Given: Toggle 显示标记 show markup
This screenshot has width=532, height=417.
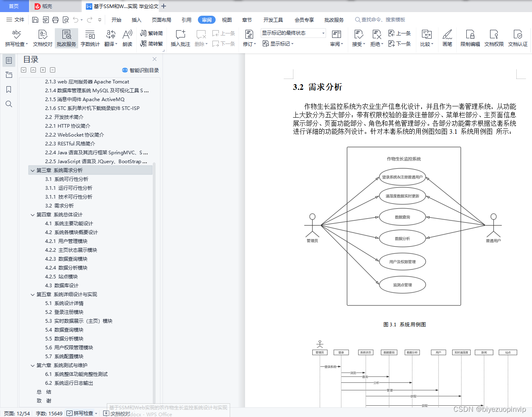Looking at the screenshot, I should pyautogui.click(x=278, y=44).
